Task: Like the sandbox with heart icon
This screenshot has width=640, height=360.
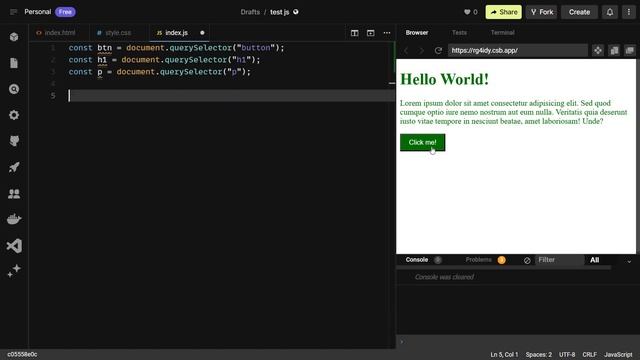Action: click(x=467, y=12)
